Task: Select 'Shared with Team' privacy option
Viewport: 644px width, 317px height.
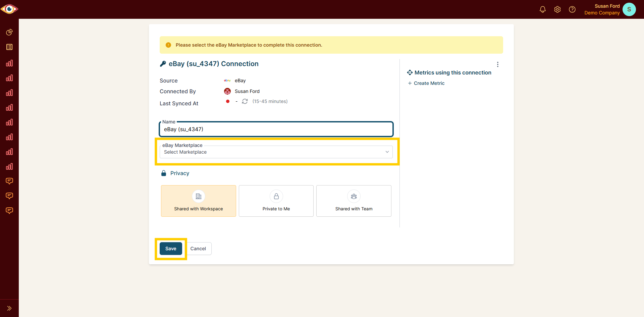Action: [x=354, y=201]
